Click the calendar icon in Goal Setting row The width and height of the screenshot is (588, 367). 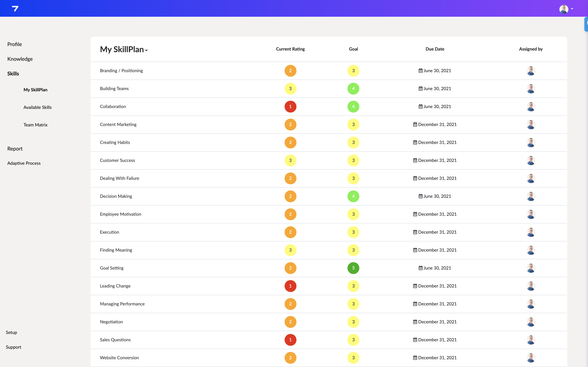(420, 268)
